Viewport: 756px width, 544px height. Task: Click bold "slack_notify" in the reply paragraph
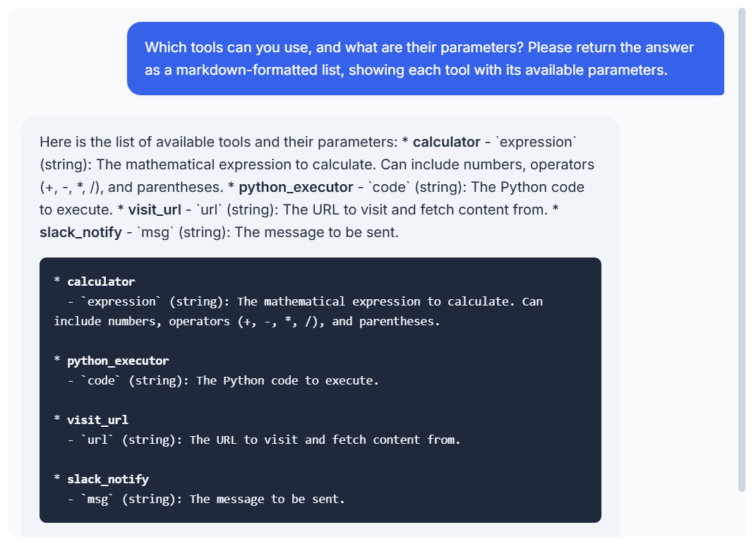click(80, 232)
